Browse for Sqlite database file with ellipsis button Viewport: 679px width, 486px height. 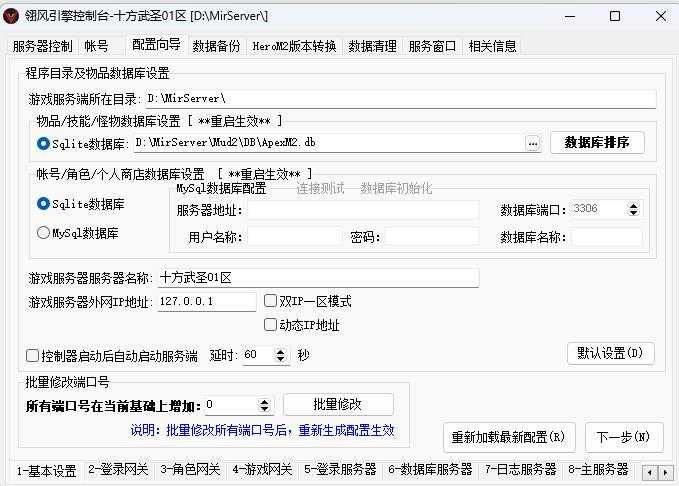tap(533, 143)
